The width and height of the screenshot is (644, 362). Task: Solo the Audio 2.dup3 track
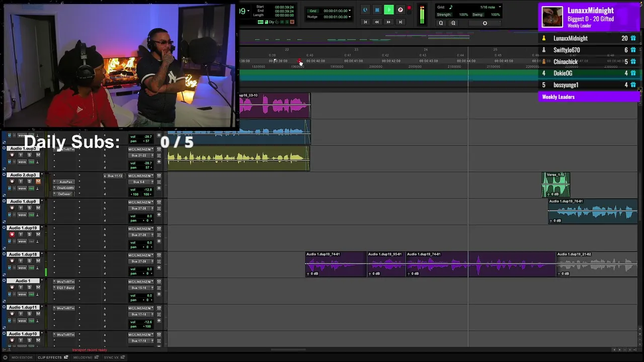tap(29, 182)
